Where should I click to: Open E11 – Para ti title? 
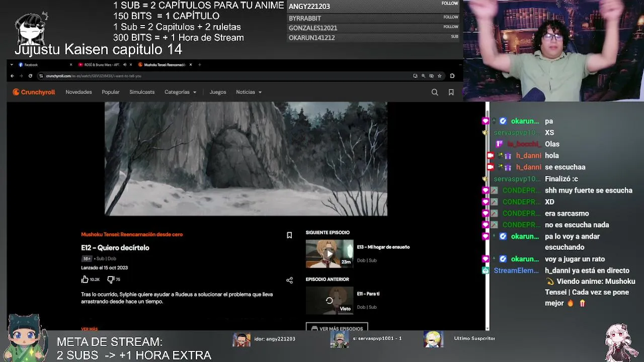(x=368, y=294)
